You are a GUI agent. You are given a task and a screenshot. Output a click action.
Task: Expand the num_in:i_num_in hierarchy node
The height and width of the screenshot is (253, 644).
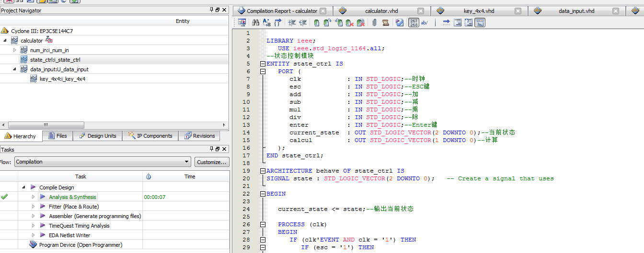14,50
